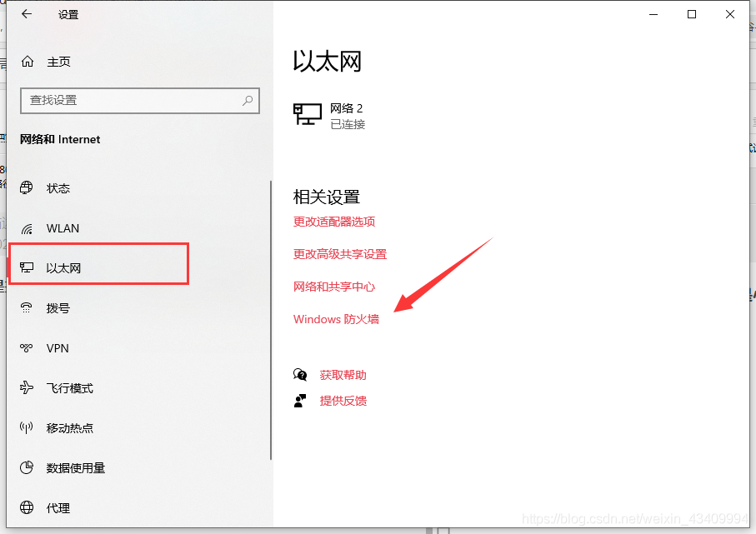Click the 提供反馈 link
The height and width of the screenshot is (534, 756).
(x=343, y=401)
